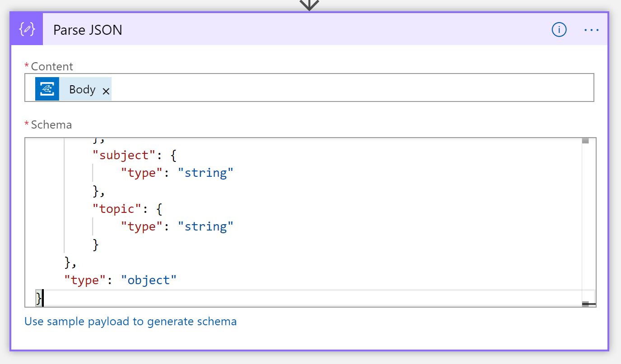Image resolution: width=621 pixels, height=364 pixels.
Task: Click the top marker of the schema scrollbar
Action: pos(585,141)
